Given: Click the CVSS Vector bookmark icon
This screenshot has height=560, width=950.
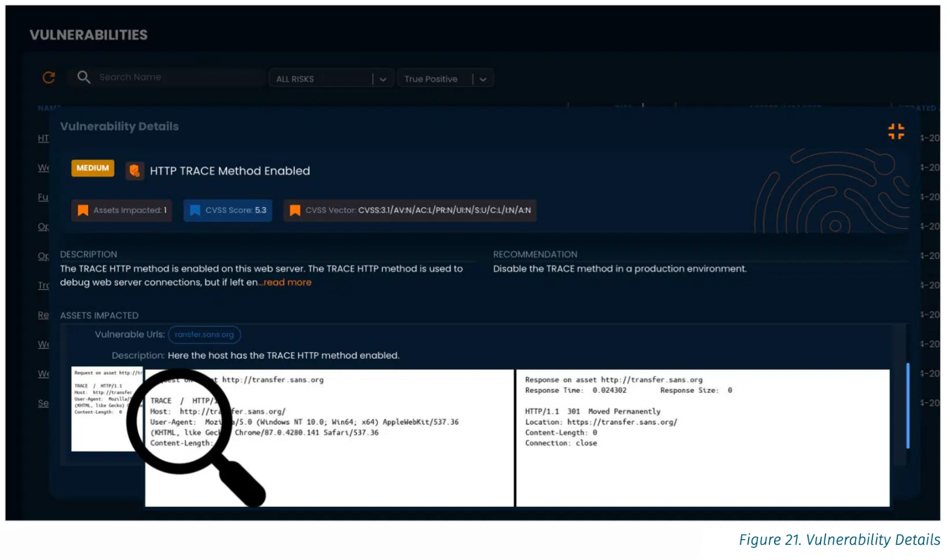Looking at the screenshot, I should pyautogui.click(x=295, y=210).
